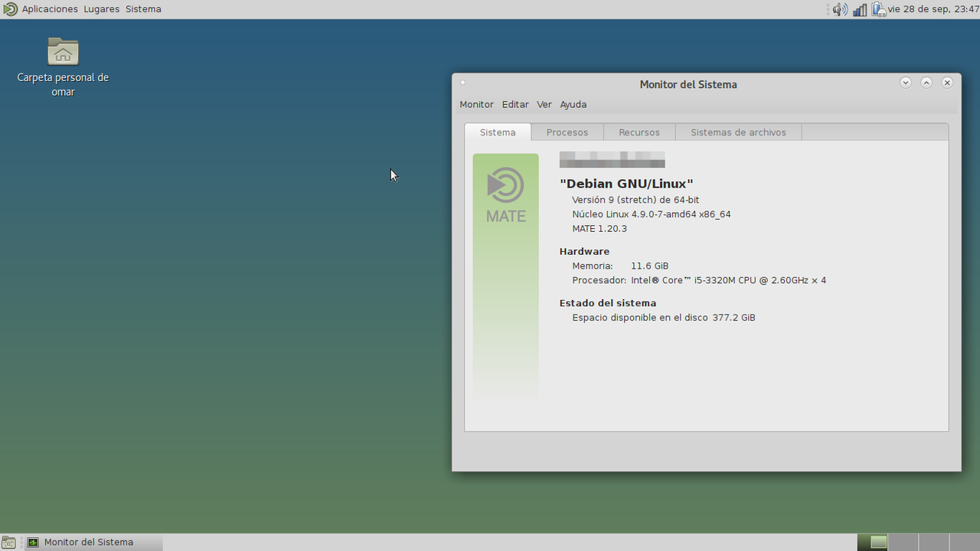Click the window title "Monitor del Sistema"
This screenshot has height=551, width=980.
tap(688, 84)
